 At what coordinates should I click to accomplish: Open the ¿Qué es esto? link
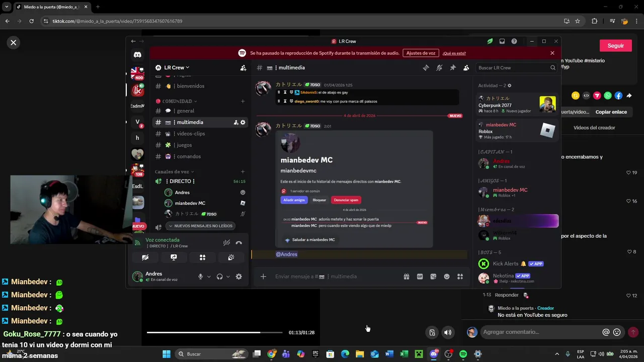[x=454, y=53]
